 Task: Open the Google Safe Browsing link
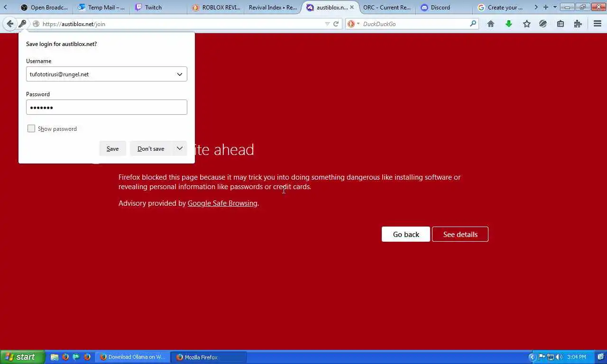222,203
